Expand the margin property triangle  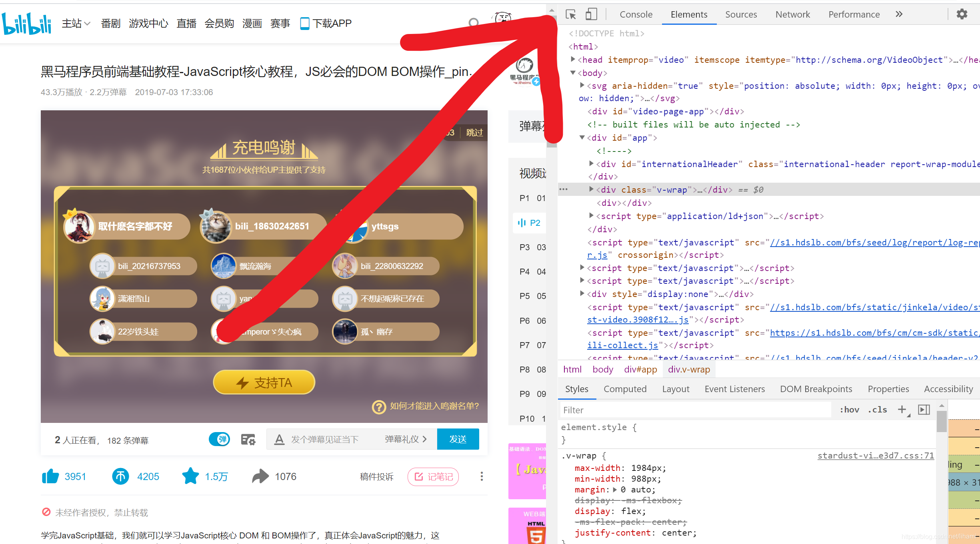615,490
